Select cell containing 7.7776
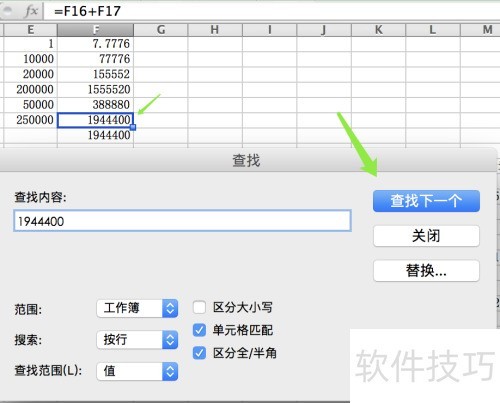Viewport: 500px width, 403px height. (x=95, y=44)
